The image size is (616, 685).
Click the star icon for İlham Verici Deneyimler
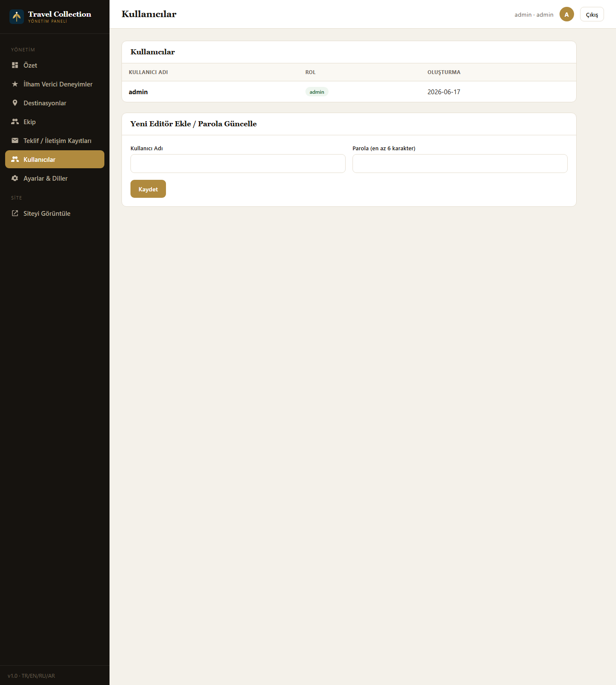15,84
